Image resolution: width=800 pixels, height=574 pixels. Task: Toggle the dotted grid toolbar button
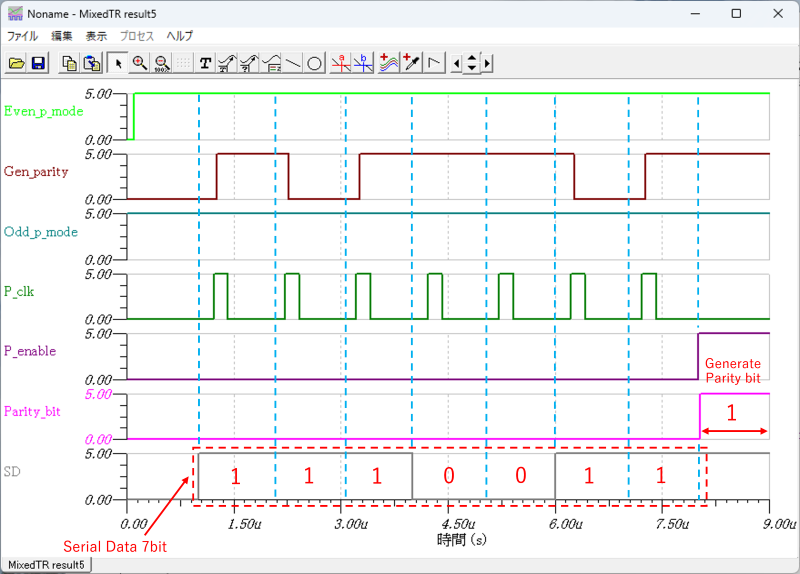(183, 63)
